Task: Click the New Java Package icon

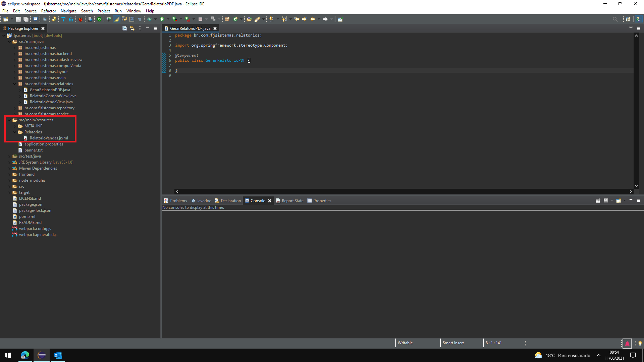Action: [227, 19]
